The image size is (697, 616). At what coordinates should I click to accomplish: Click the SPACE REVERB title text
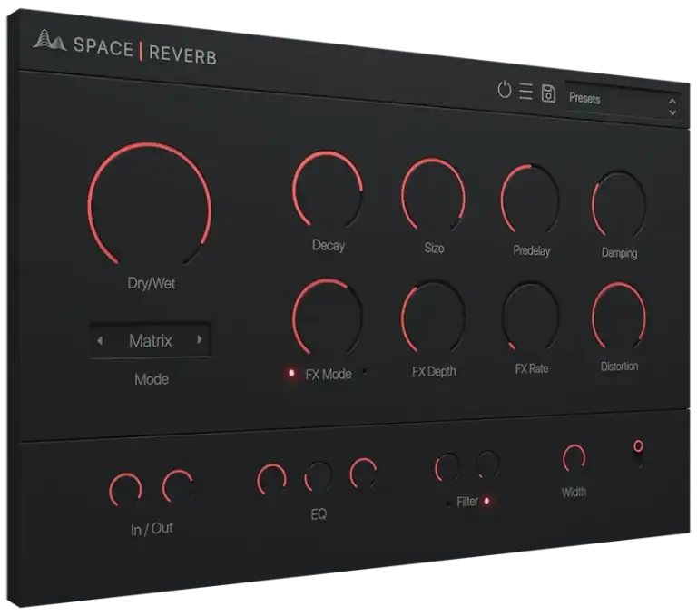pyautogui.click(x=145, y=52)
